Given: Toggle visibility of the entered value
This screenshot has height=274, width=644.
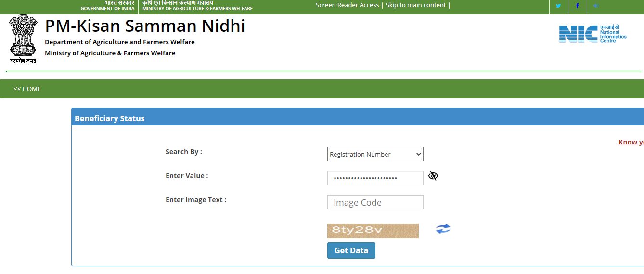Looking at the screenshot, I should click(433, 176).
